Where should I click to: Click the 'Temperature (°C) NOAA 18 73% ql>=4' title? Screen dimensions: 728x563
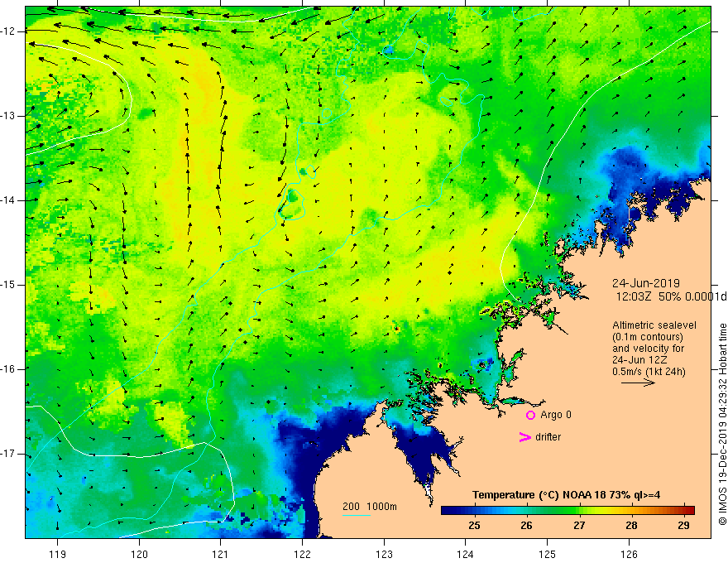click(566, 495)
